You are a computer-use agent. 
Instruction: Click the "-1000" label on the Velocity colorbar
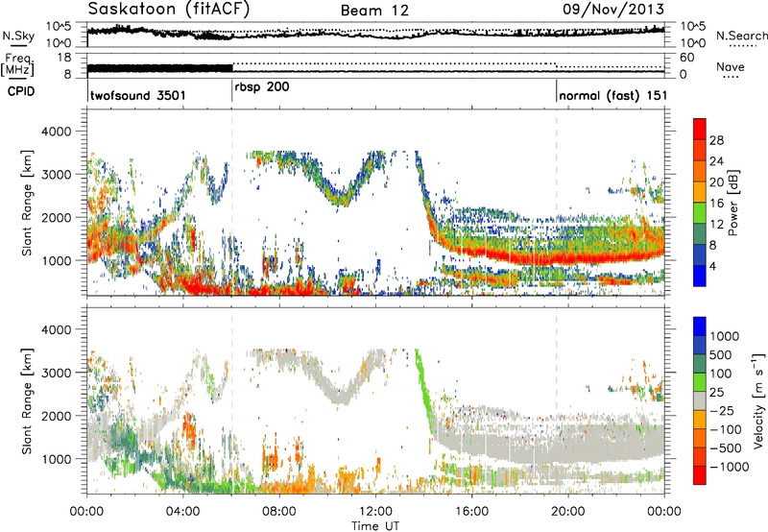coord(730,467)
